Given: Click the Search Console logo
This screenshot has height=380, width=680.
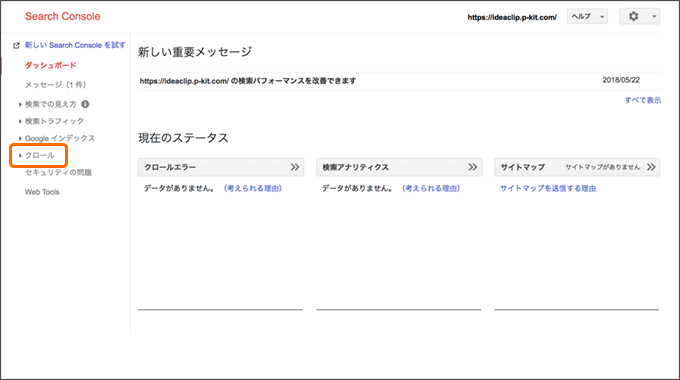Looking at the screenshot, I should pos(62,16).
